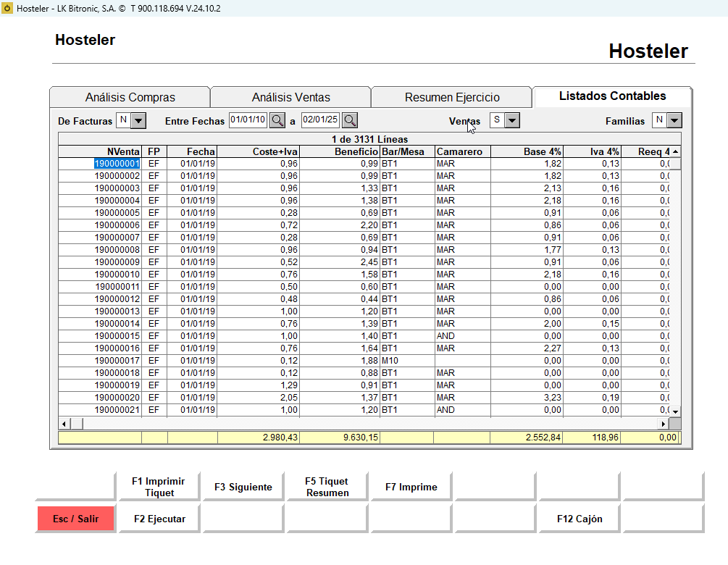
Task: Click the vertical scrollbar thumb
Action: (x=676, y=164)
